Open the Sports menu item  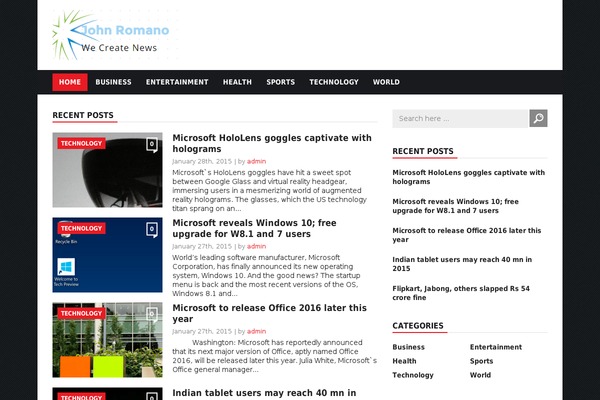click(x=280, y=82)
